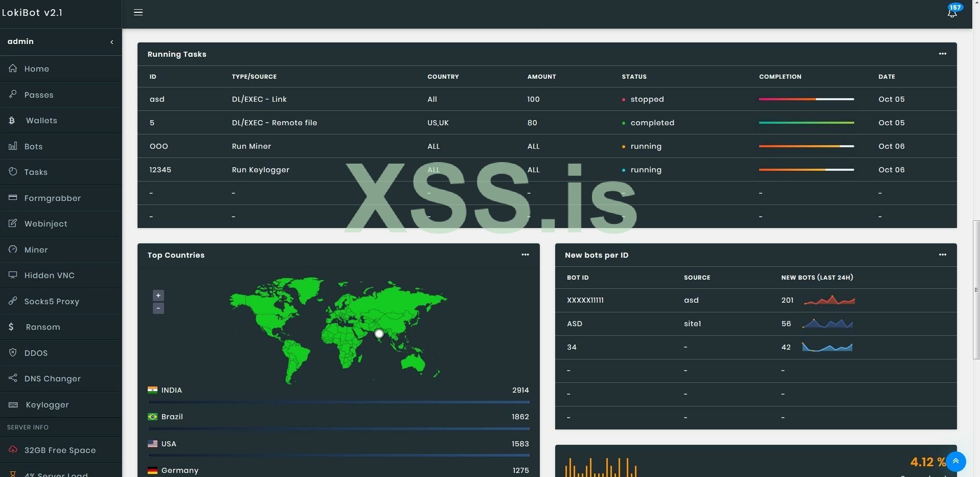Click the completion bar for task OOO
Viewport: 980px width, 477px height.
coord(806,146)
